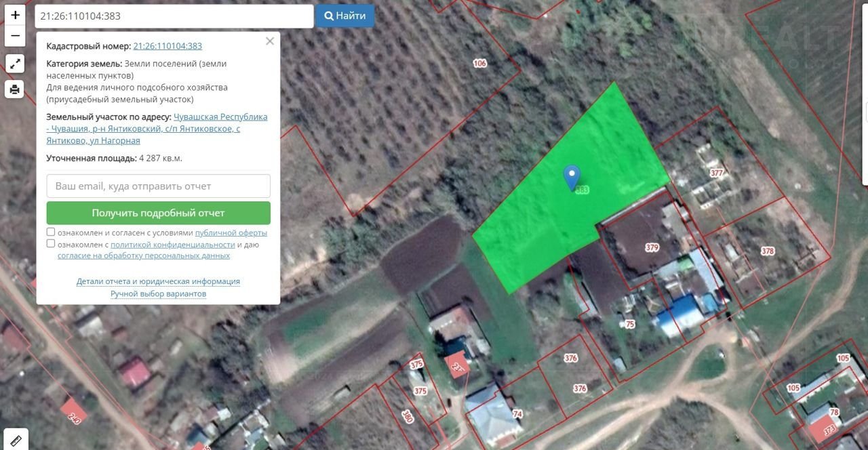Toggle fullscreen map view

[x=15, y=64]
